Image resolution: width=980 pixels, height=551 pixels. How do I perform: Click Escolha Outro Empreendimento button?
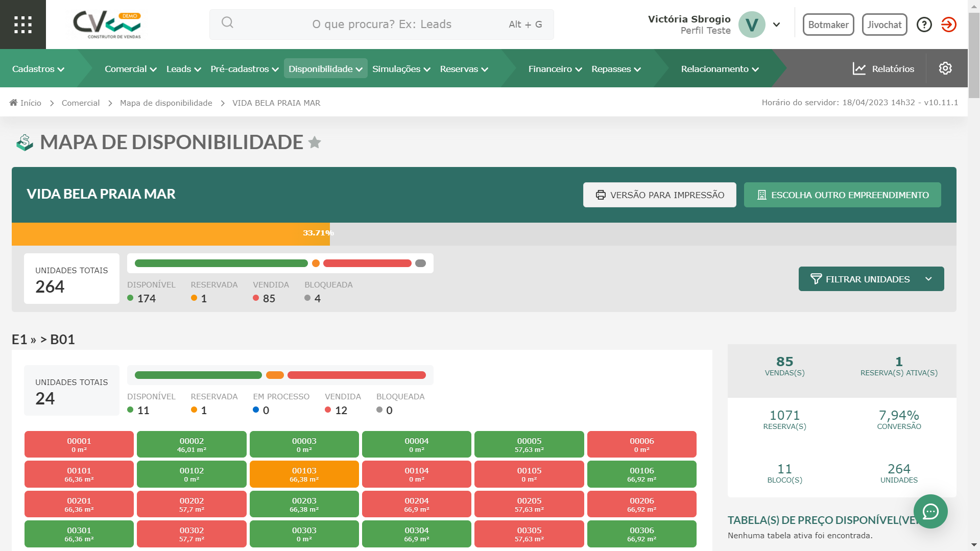click(x=842, y=195)
